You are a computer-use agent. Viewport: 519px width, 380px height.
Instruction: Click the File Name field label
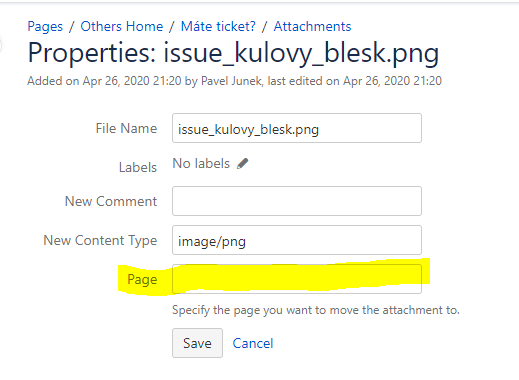coord(126,128)
